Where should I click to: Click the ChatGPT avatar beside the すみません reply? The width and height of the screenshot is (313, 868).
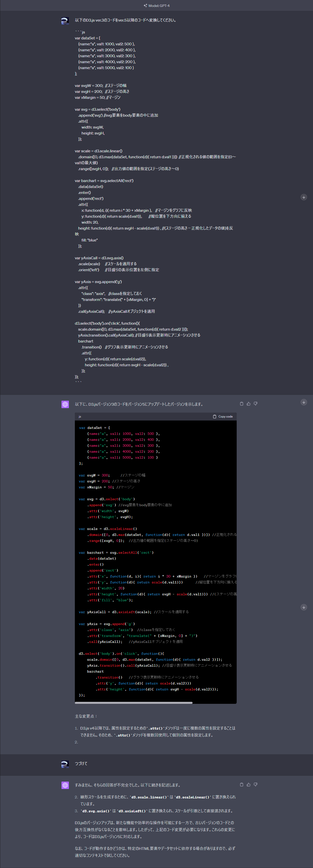65,785
